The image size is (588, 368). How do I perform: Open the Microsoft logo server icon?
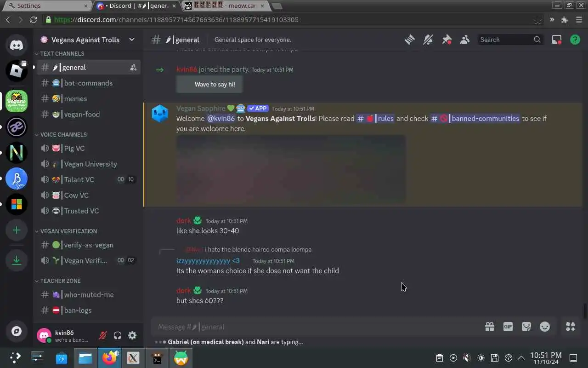click(x=17, y=204)
